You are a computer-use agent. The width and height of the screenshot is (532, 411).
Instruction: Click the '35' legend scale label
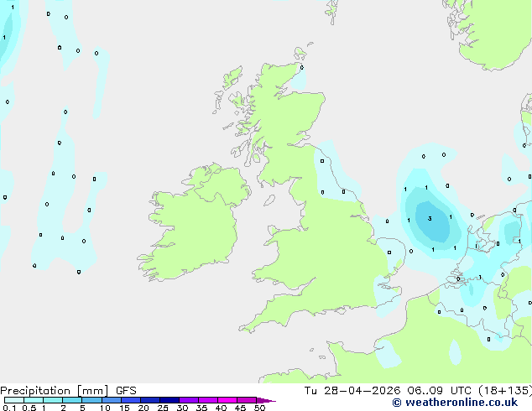201,408
